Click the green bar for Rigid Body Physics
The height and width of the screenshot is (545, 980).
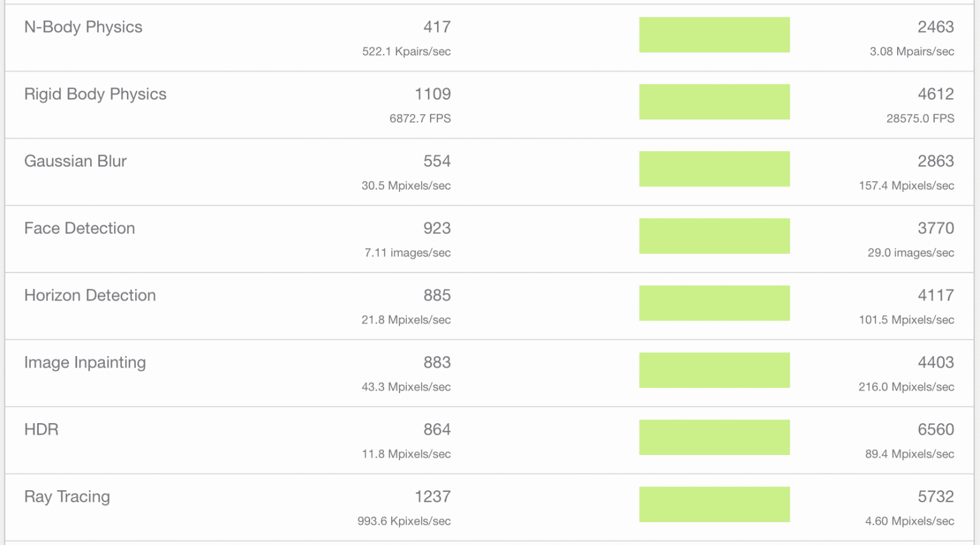click(715, 101)
